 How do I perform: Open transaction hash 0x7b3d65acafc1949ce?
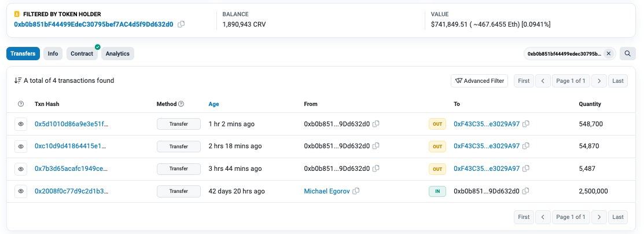pyautogui.click(x=72, y=169)
